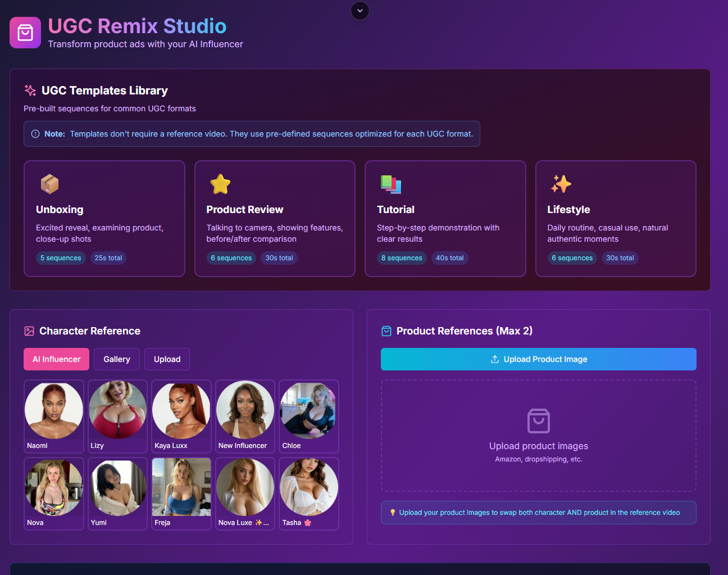Click the UGC Remix Studio shopping bag logo
The image size is (728, 575).
pos(25,32)
